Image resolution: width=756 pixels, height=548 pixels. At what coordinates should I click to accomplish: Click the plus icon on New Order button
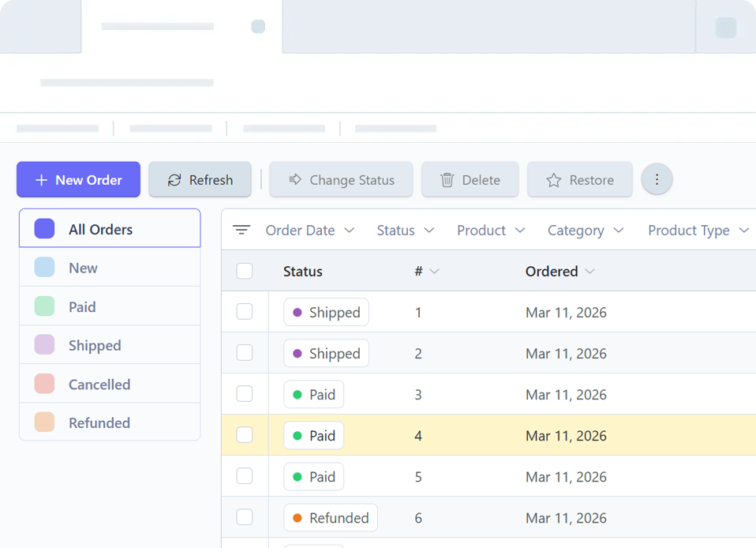tap(40, 179)
